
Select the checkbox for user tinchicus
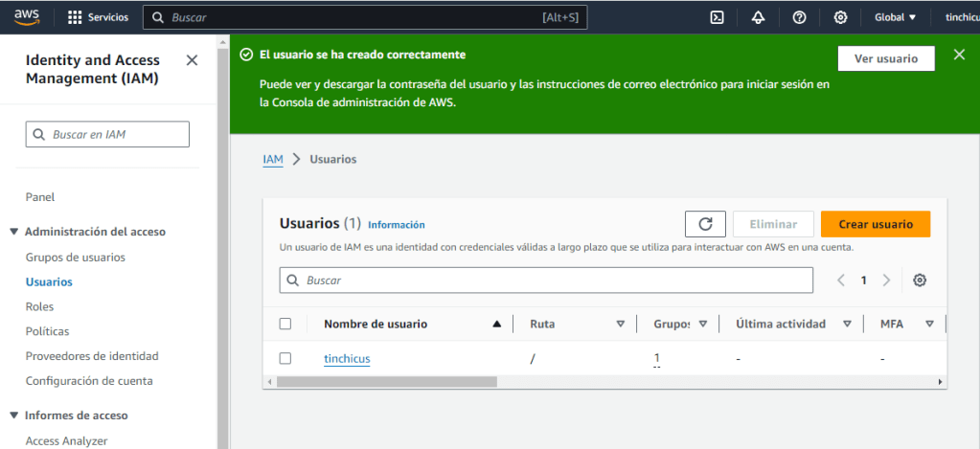coord(285,358)
